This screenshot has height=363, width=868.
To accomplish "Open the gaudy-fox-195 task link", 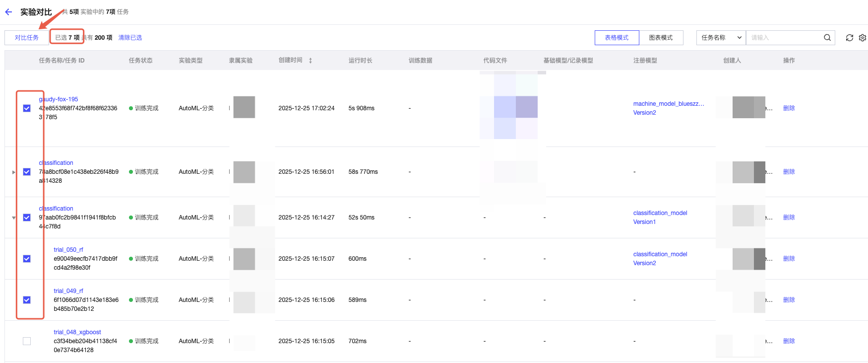I will click(x=59, y=99).
